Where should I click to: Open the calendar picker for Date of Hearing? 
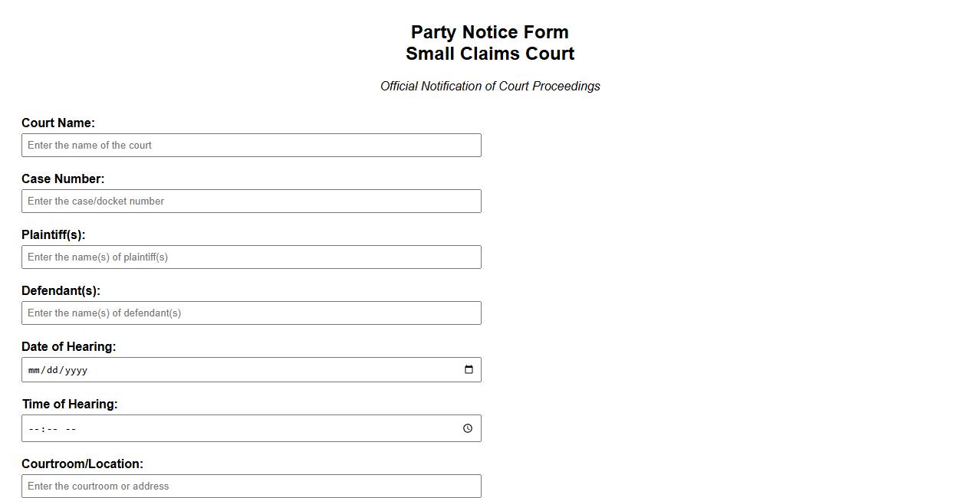pyautogui.click(x=468, y=369)
